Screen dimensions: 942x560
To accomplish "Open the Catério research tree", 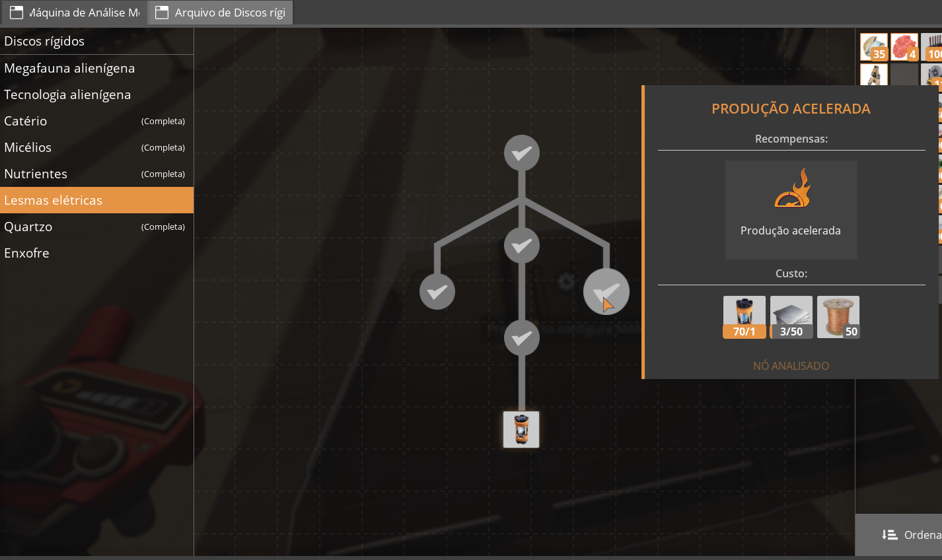I will coord(96,121).
